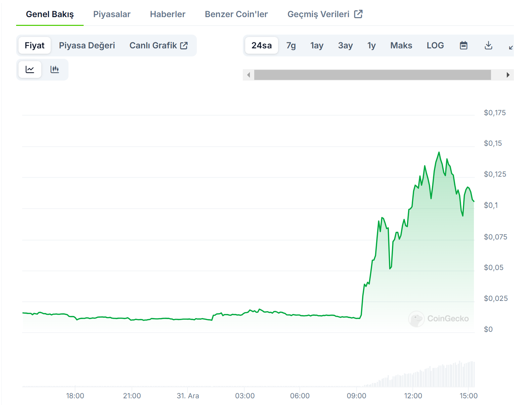Screen dimensions: 532x405
Task: Click the download chart data icon
Action: pyautogui.click(x=488, y=45)
